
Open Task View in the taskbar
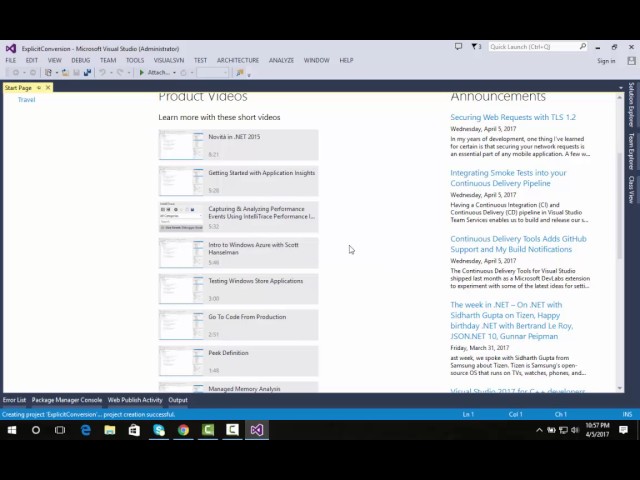click(x=60, y=430)
